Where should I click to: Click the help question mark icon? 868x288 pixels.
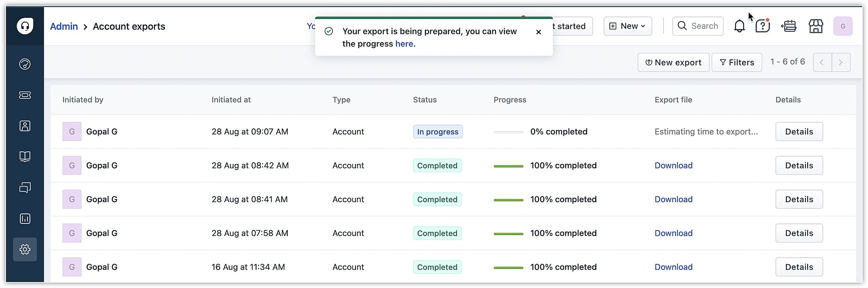[x=762, y=26]
